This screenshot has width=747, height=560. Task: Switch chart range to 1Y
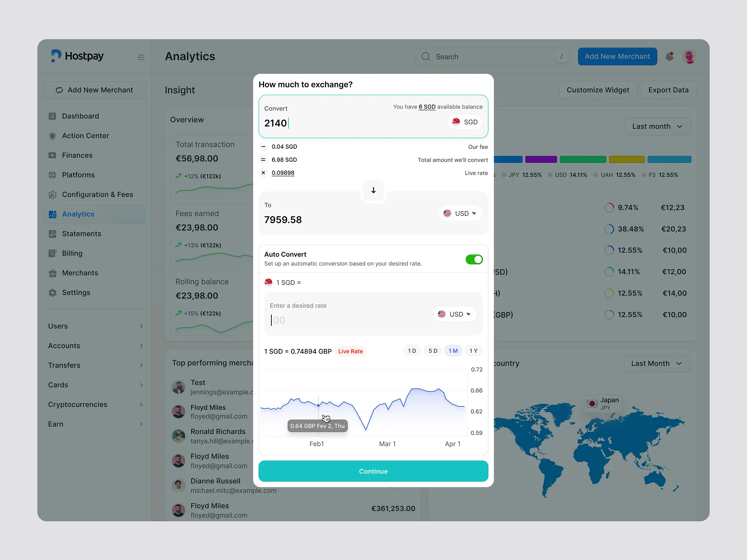[473, 350]
